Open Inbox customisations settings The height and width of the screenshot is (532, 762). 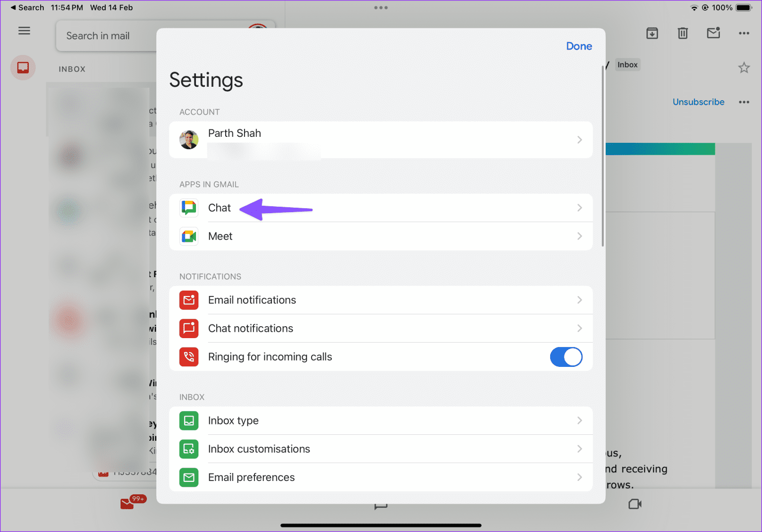[381, 449]
